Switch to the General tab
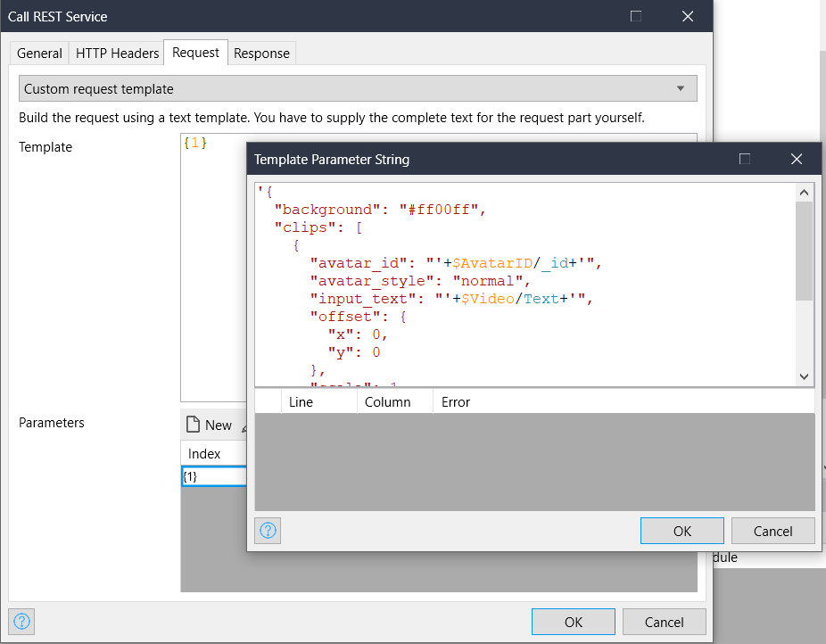The height and width of the screenshot is (644, 826). [39, 54]
